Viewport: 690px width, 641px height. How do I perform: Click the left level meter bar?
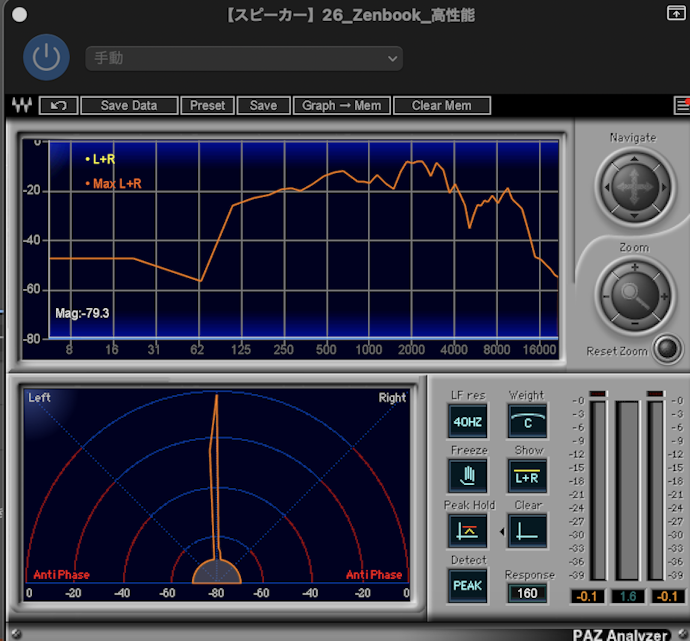598,491
